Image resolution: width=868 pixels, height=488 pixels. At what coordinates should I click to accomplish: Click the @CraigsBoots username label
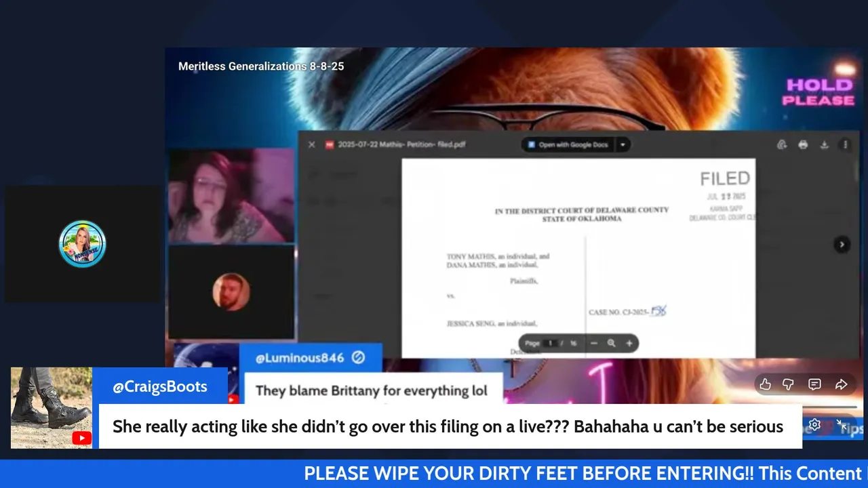[x=160, y=387]
